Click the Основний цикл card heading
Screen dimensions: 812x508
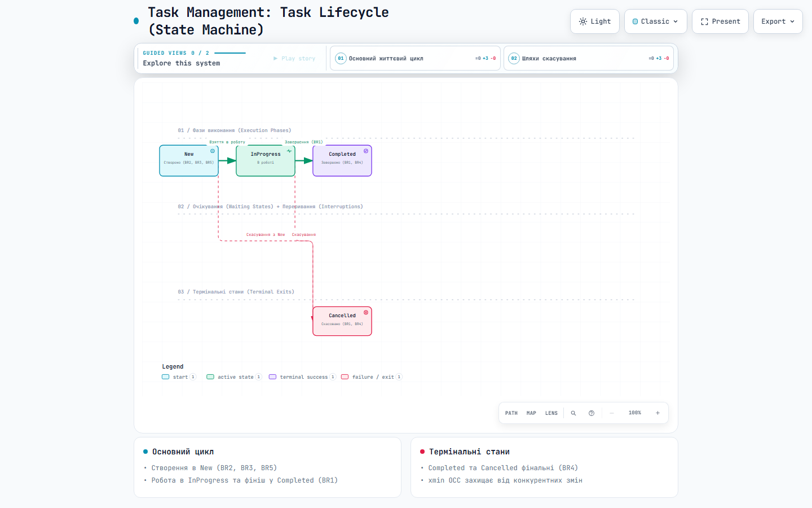coord(183,452)
